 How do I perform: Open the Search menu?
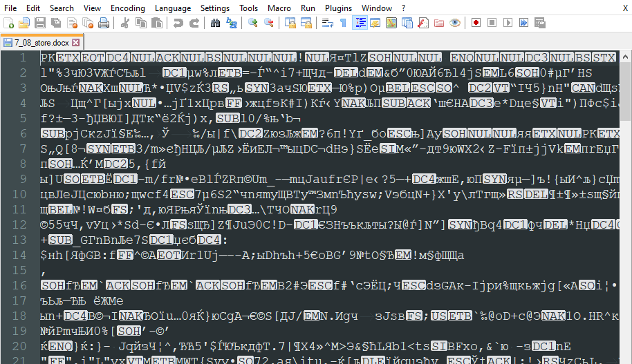tap(62, 8)
